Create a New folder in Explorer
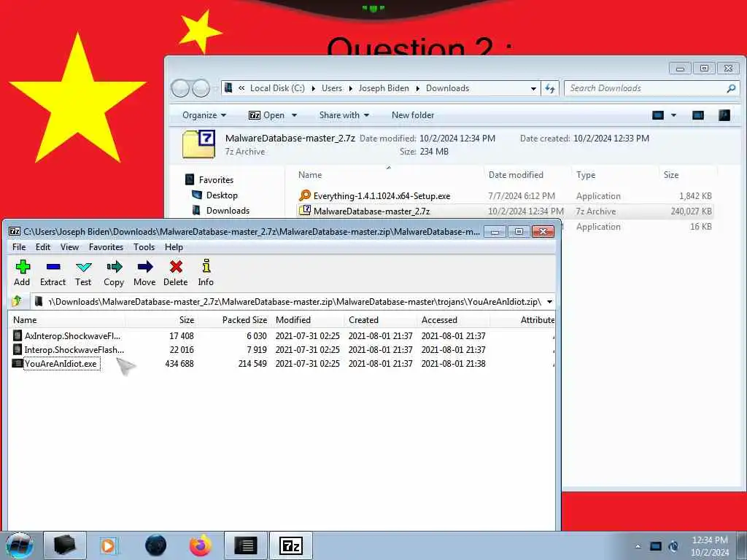The image size is (747, 560). click(413, 115)
